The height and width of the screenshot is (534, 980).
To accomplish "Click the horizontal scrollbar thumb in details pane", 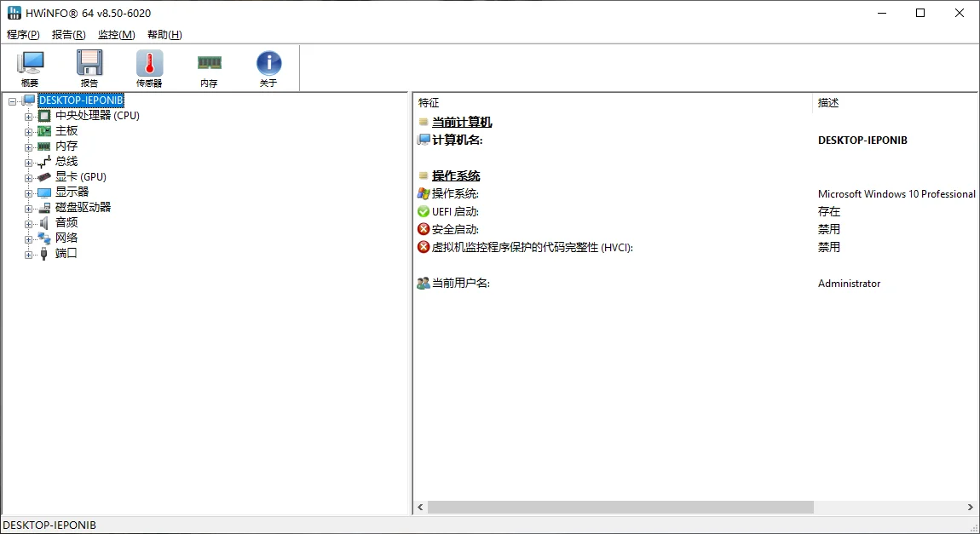I will (x=620, y=507).
